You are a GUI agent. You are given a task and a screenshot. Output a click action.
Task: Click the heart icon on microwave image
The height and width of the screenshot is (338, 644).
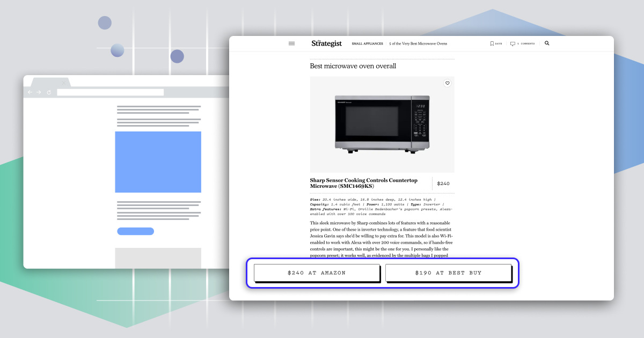tap(447, 83)
